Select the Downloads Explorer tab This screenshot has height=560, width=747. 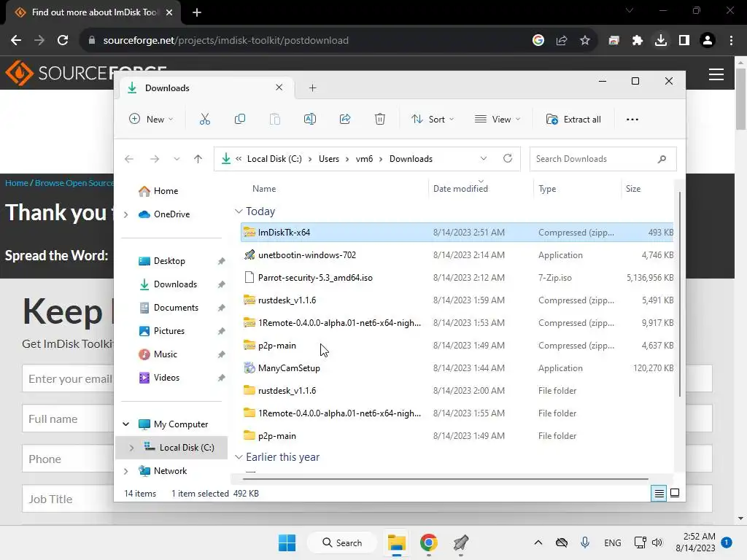(x=205, y=88)
